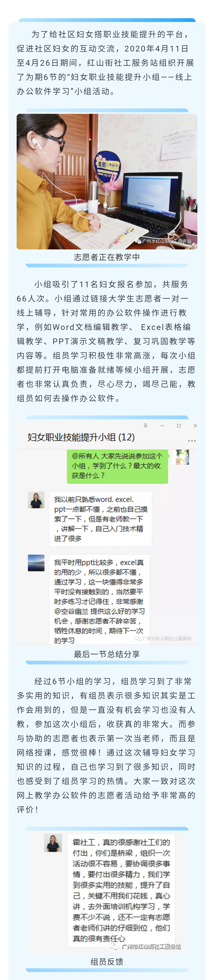This screenshot has width=214, height=980.
Task: Click the maximize square icon in chat header
Action: tap(179, 425)
